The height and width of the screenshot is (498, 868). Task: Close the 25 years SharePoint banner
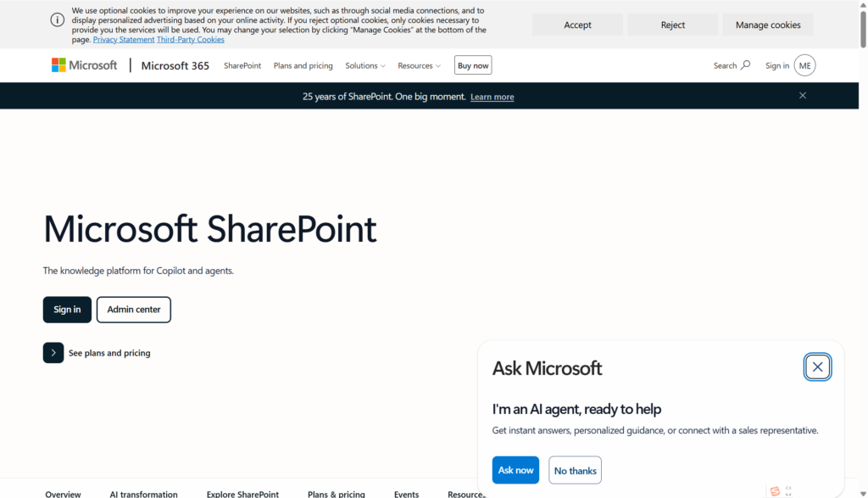pos(803,95)
